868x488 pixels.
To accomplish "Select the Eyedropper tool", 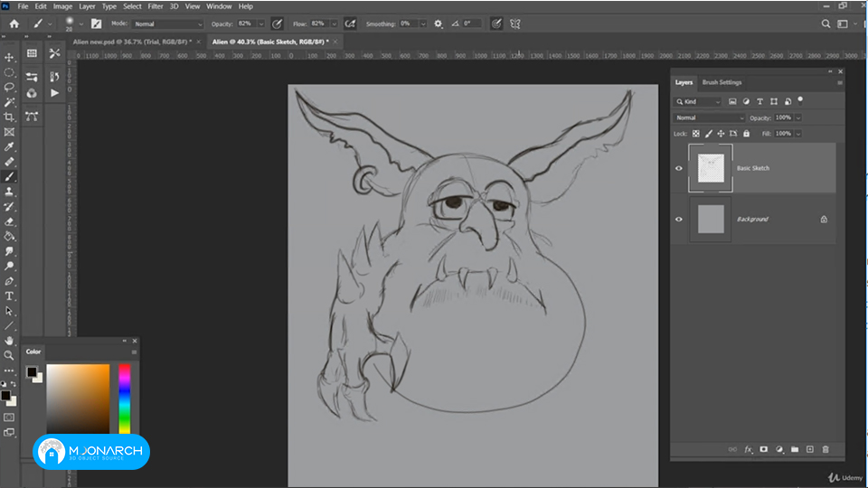I will coord(9,146).
